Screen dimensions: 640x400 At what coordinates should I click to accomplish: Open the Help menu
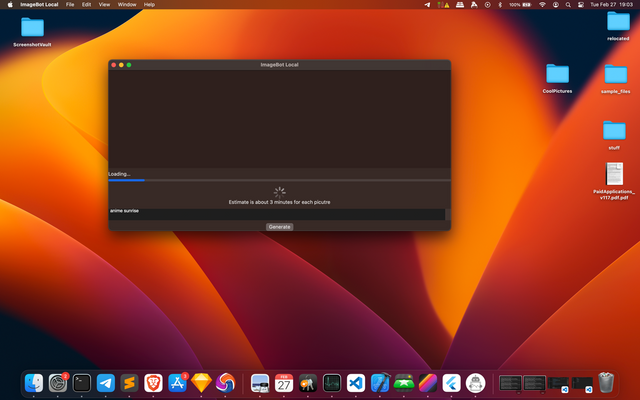point(149,4)
